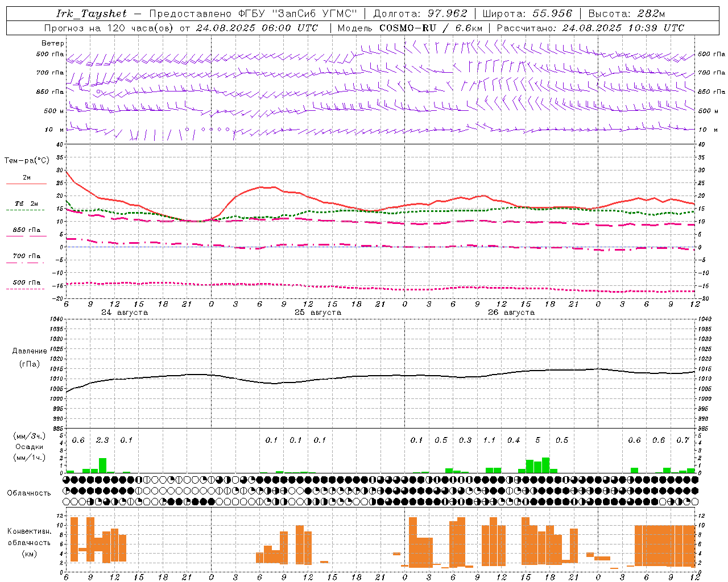Click the '24 августа' date label
The width and height of the screenshot is (728, 582).
[x=125, y=313]
